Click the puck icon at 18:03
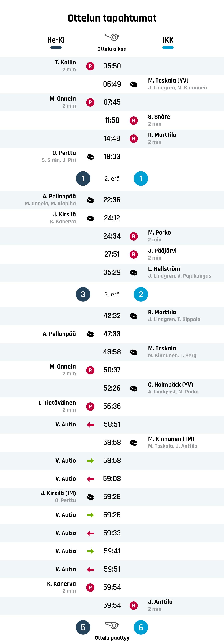Viewport: 224px width, 644px height. 90,157
